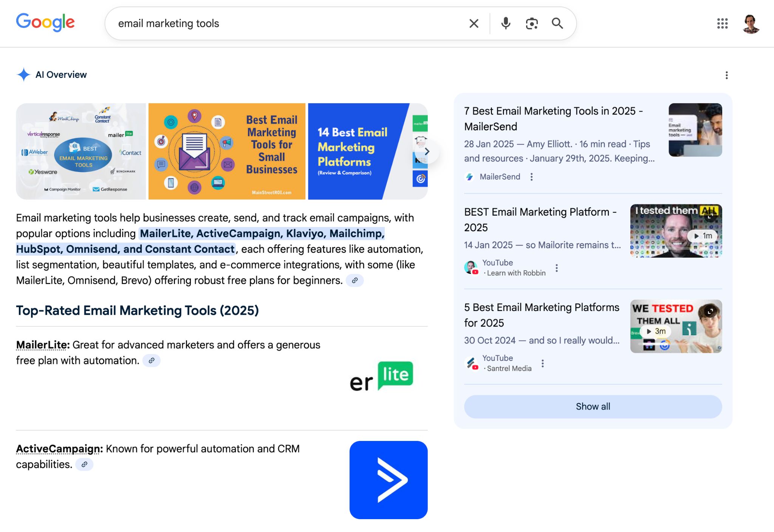Open options menu for the Learn with Robbin video

coord(556,268)
